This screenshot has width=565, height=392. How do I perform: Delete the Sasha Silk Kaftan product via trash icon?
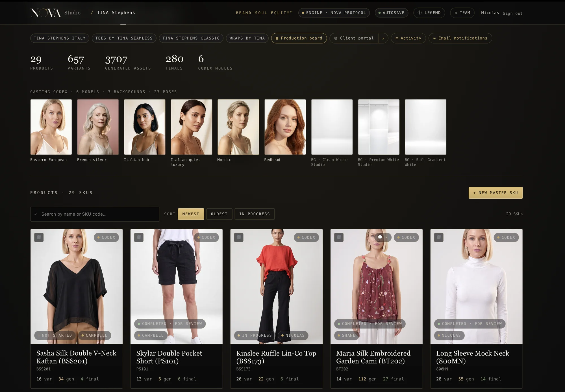pyautogui.click(x=39, y=237)
